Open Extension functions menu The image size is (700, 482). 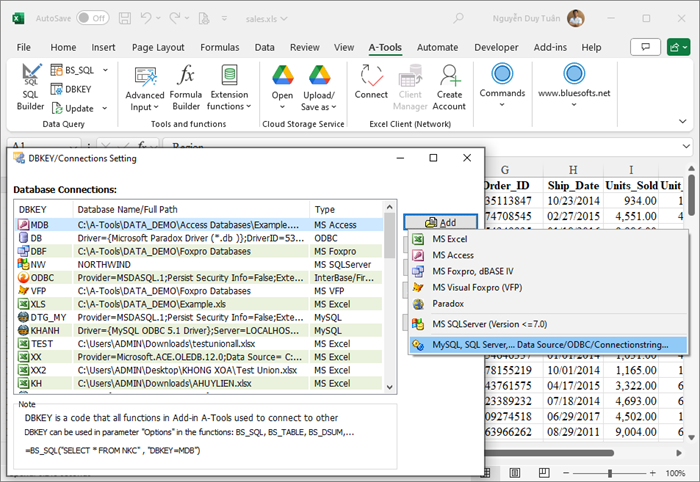point(229,87)
